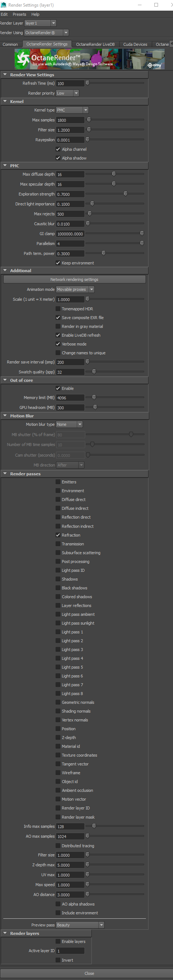Viewport: 173px width, 980px height.
Task: Switch to the Common tab
Action: [10, 44]
